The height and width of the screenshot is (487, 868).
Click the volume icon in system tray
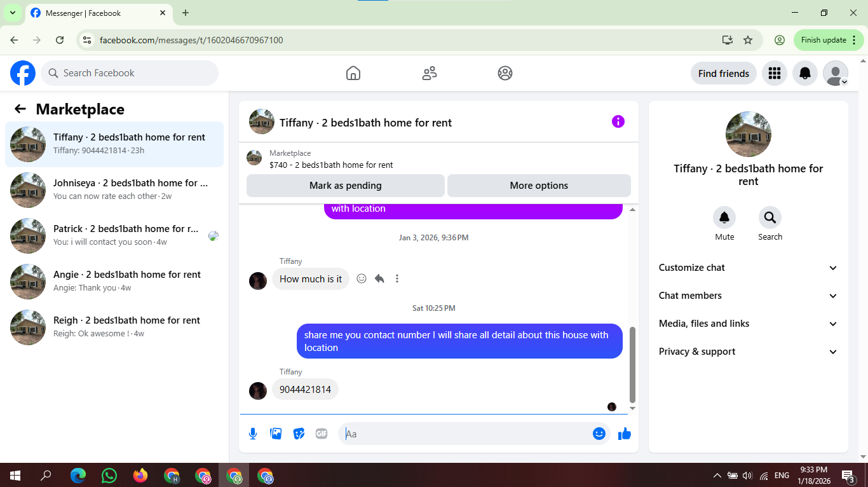747,476
